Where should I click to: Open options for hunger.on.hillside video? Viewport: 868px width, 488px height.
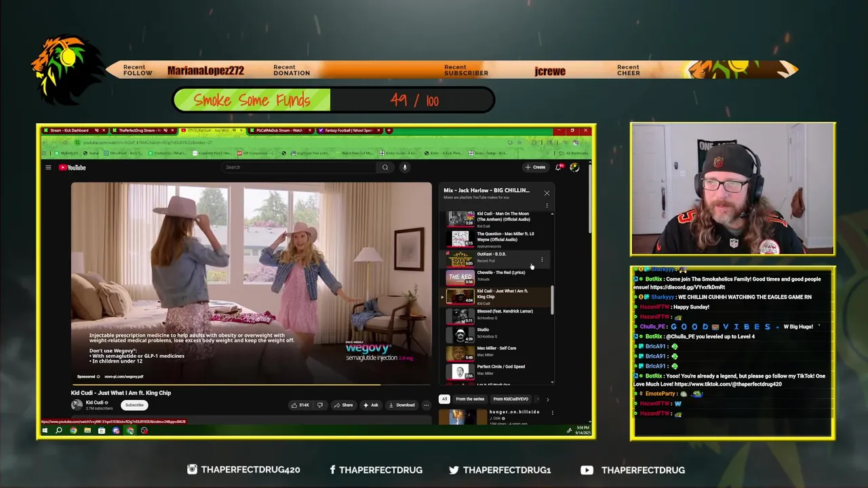click(552, 412)
